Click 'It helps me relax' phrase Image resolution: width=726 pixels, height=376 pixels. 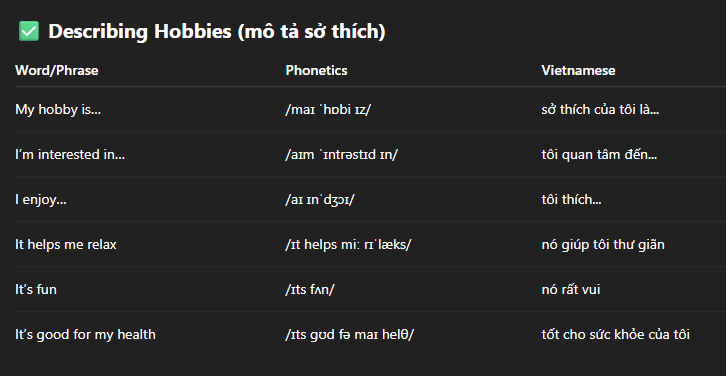click(x=66, y=244)
